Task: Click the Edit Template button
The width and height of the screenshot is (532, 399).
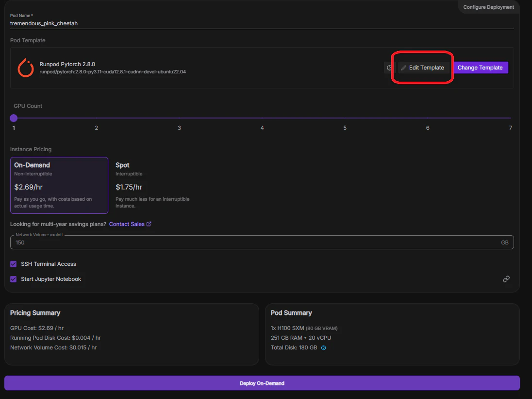Action: pyautogui.click(x=423, y=68)
